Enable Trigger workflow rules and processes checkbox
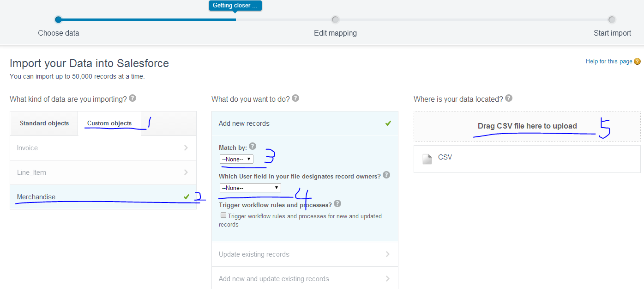Screen dimensions: 644x289 [x=223, y=215]
